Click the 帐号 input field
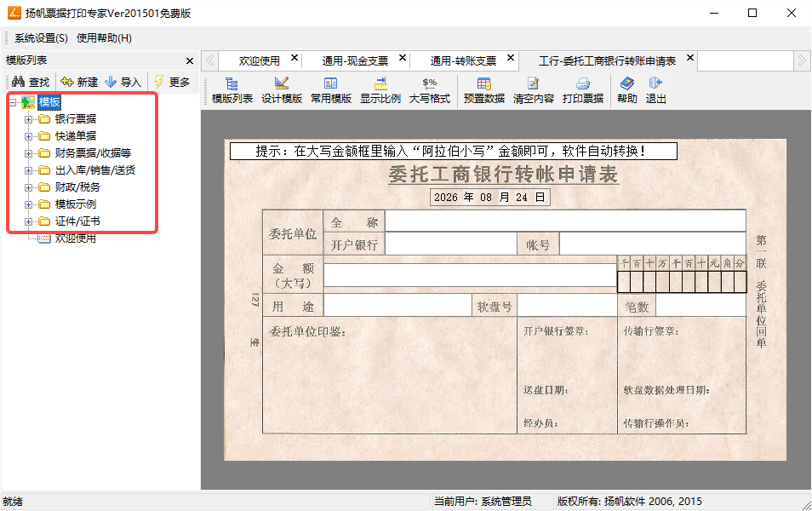The image size is (812, 511). pos(653,244)
